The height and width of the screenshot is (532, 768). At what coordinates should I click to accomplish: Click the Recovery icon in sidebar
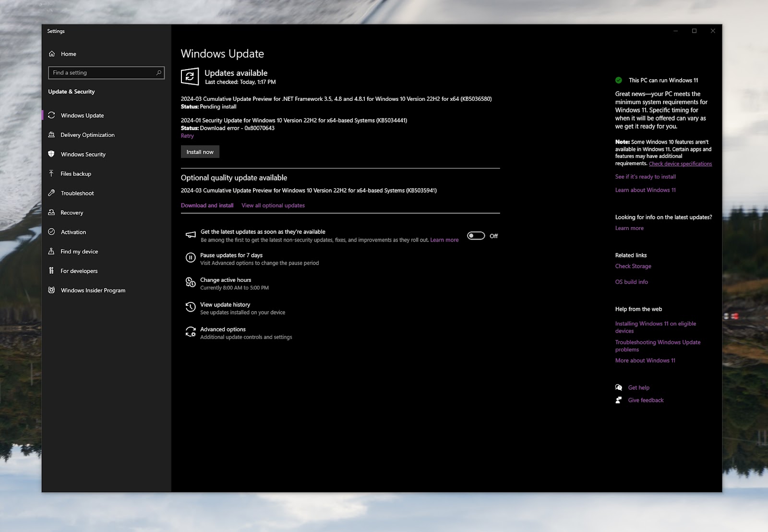[51, 213]
